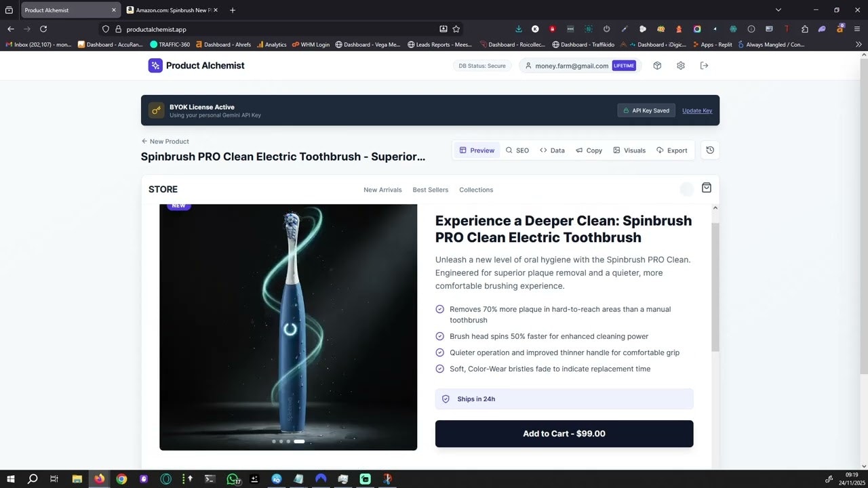Open the Firefox hamburger application menu

[x=858, y=29]
